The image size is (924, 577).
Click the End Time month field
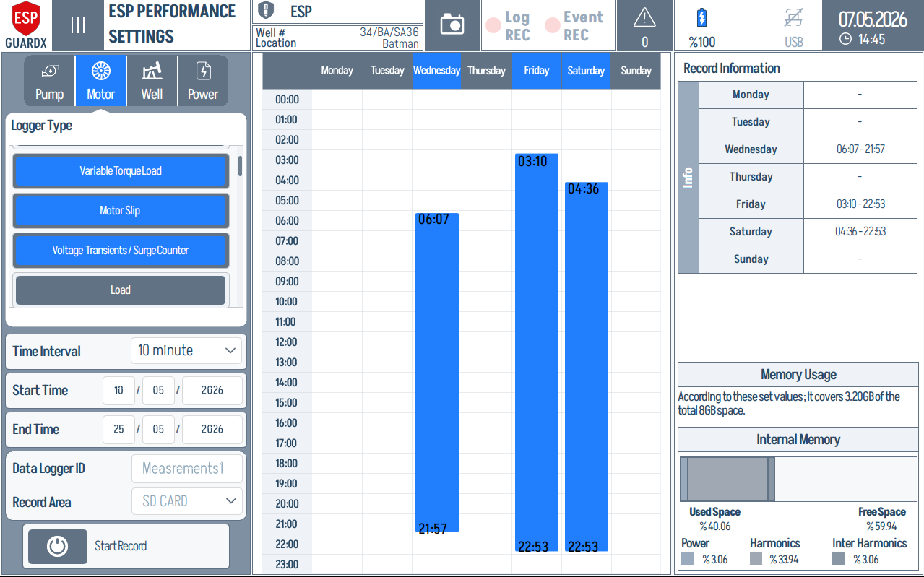pyautogui.click(x=158, y=429)
